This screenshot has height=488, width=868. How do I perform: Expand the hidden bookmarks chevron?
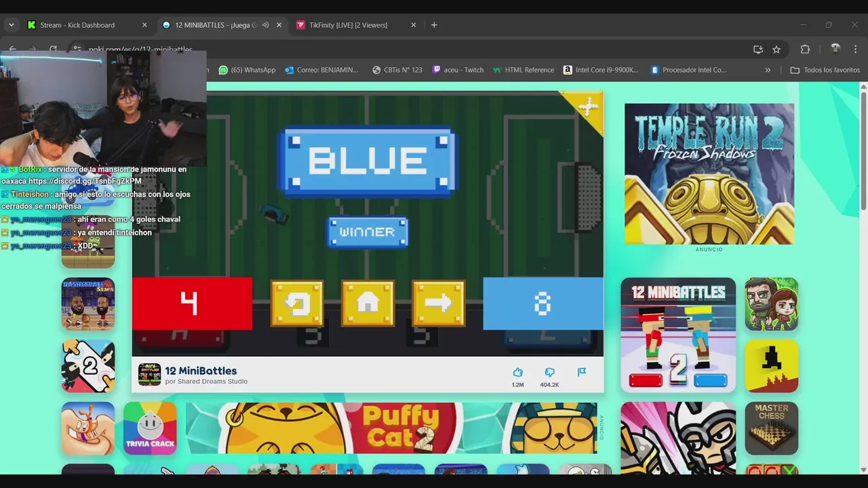tap(768, 70)
